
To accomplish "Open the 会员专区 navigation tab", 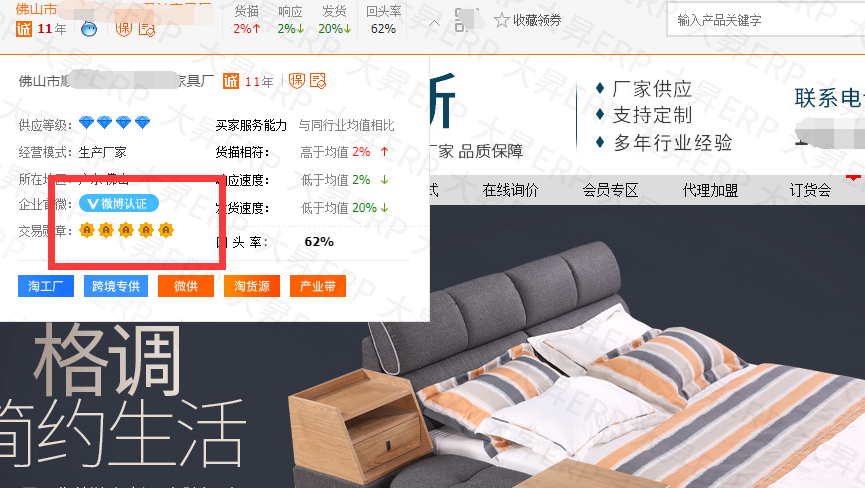I will [x=610, y=190].
